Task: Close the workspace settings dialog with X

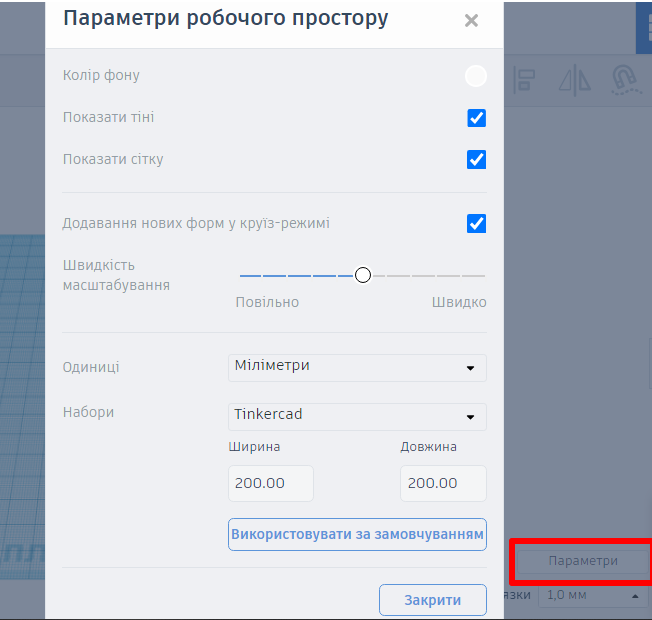Action: [x=471, y=20]
